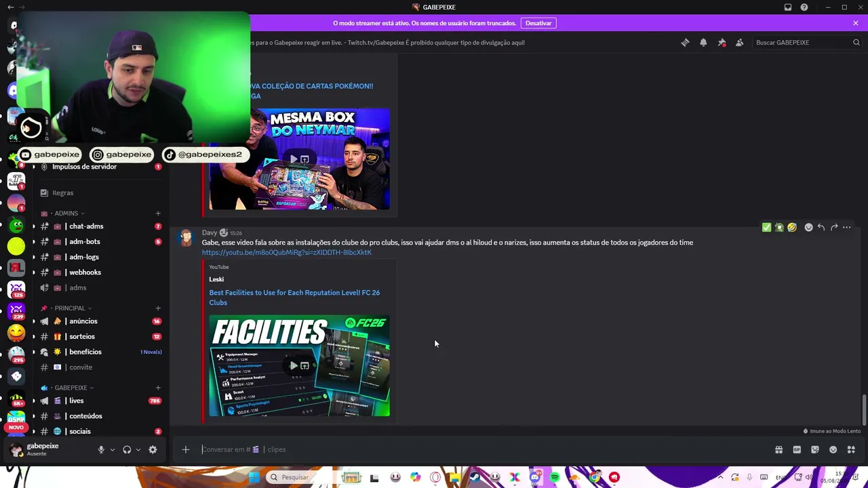Dismiss the streamer mode banner
This screenshot has width=868, height=488.
(856, 23)
